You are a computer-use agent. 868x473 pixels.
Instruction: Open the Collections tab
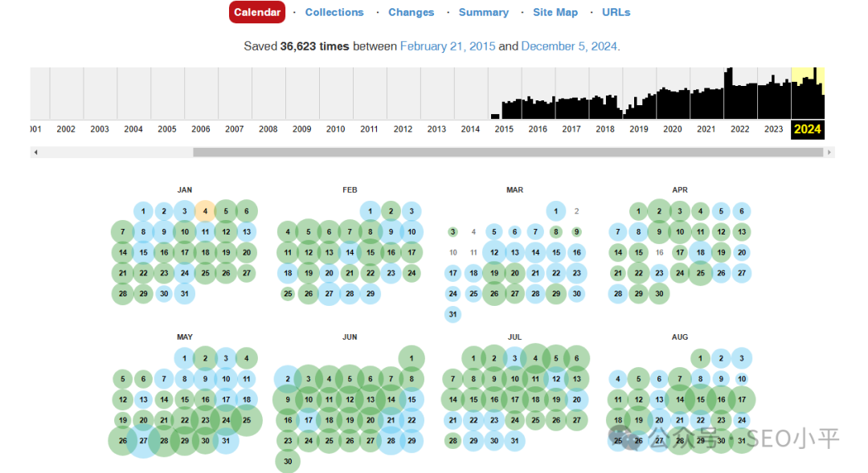(x=334, y=12)
